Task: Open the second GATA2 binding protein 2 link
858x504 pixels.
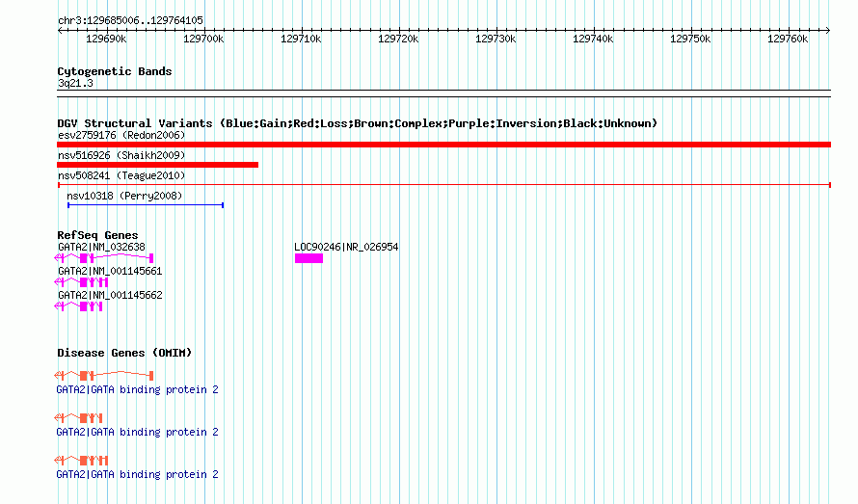Action: click(137, 433)
